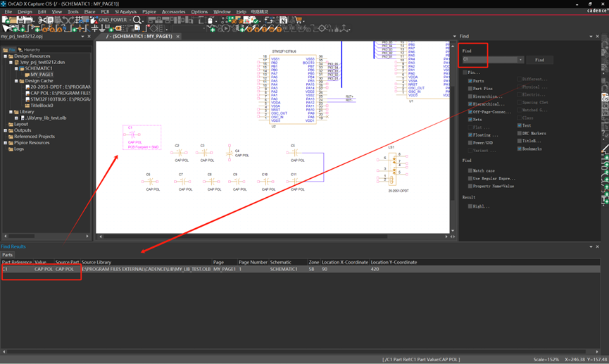The width and height of the screenshot is (609, 364).
Task: Click the Undo arrow toolbar icon
Action: (65, 20)
